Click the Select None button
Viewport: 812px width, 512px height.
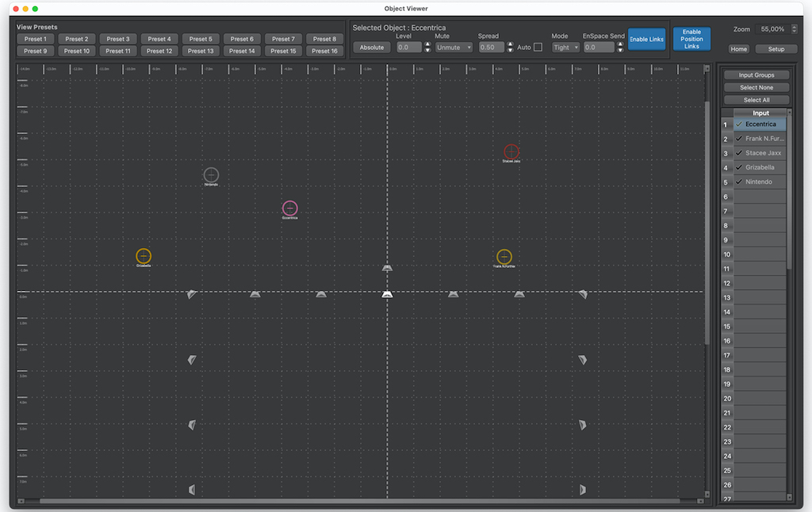click(x=756, y=87)
